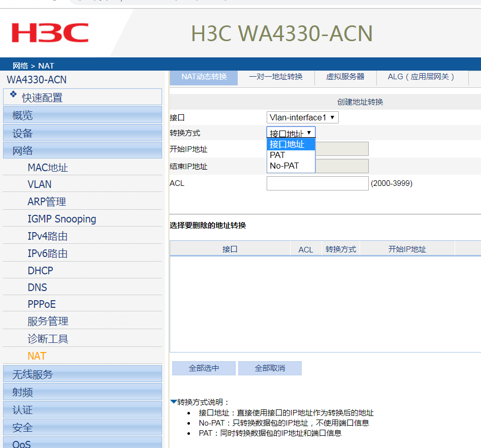The width and height of the screenshot is (481, 448).
Task: Click the 全部选中 button
Action: [x=204, y=368]
